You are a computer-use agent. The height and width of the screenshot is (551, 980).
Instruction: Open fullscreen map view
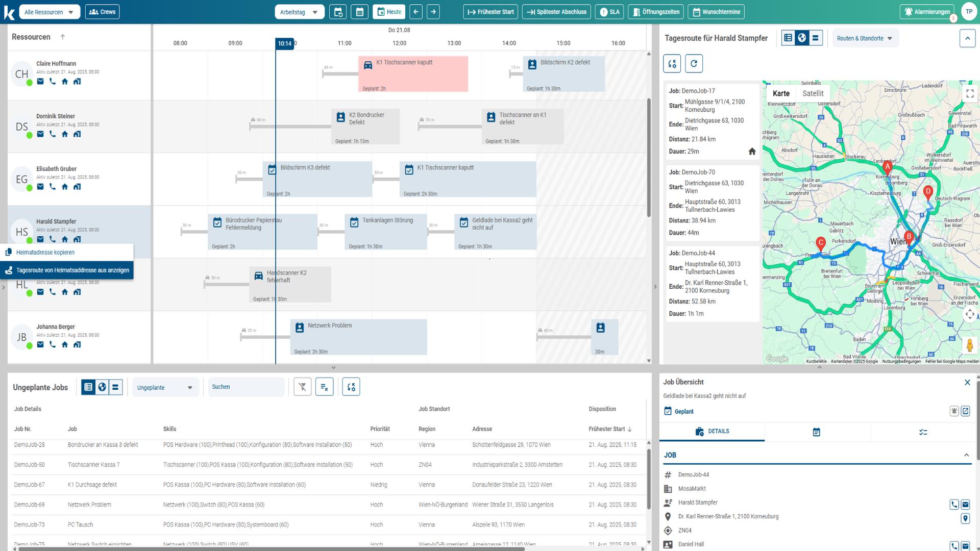pyautogui.click(x=970, y=93)
